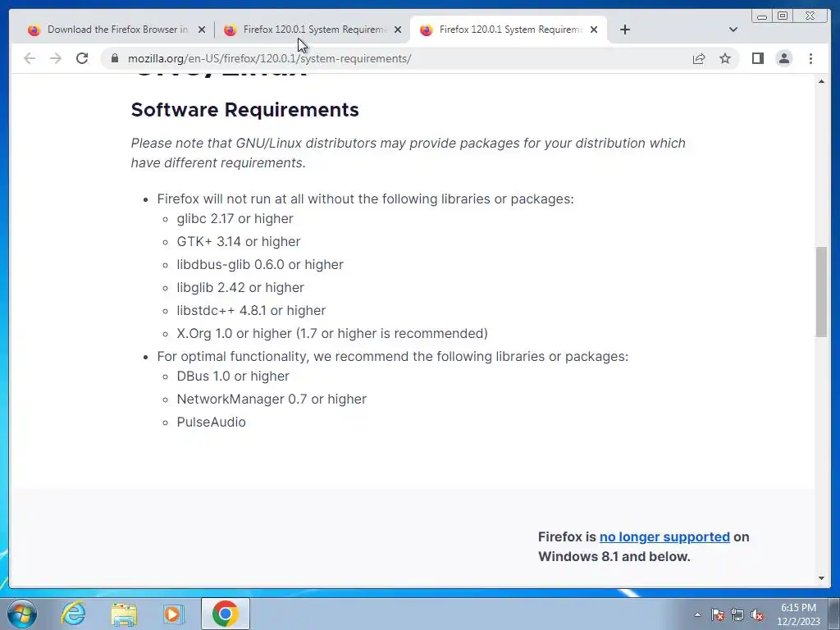Image resolution: width=840 pixels, height=630 pixels.
Task: Bookmark this tab with star icon
Action: click(x=725, y=58)
